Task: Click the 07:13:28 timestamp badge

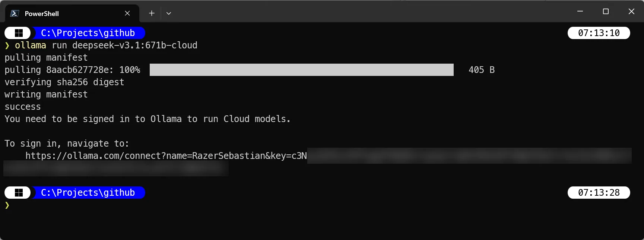Action: [599, 193]
